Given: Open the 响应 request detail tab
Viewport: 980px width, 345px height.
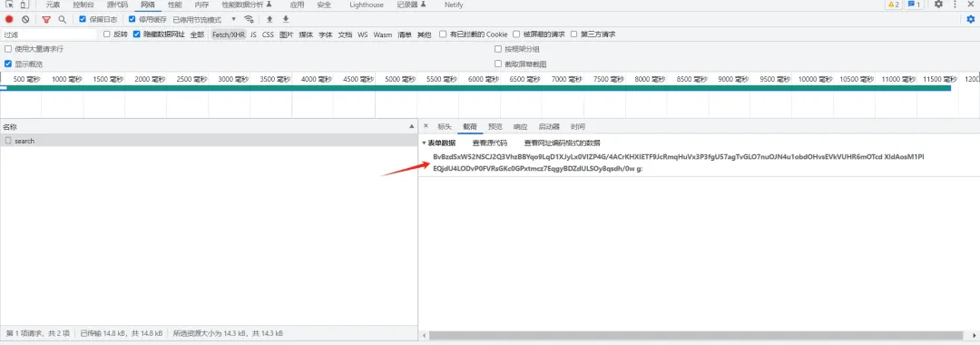Looking at the screenshot, I should click(x=520, y=126).
